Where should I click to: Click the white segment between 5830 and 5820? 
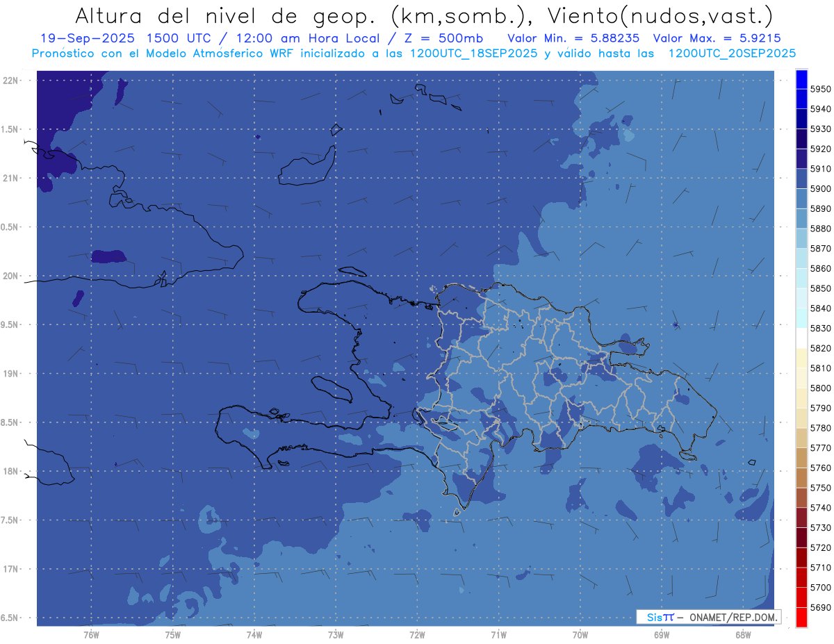[801, 338]
